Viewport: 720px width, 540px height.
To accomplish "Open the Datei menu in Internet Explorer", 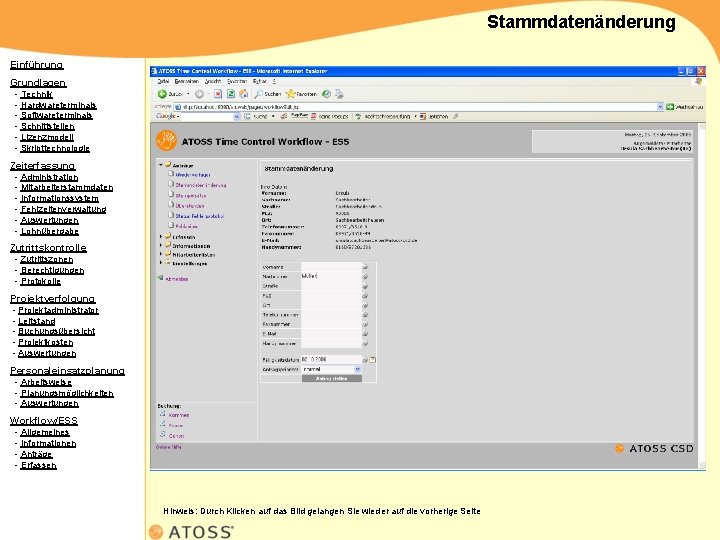I will (163, 81).
